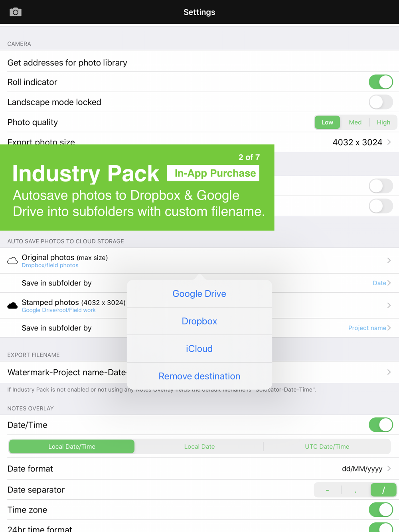The height and width of the screenshot is (532, 399).
Task: Choose slash as date separator
Action: [383, 490]
